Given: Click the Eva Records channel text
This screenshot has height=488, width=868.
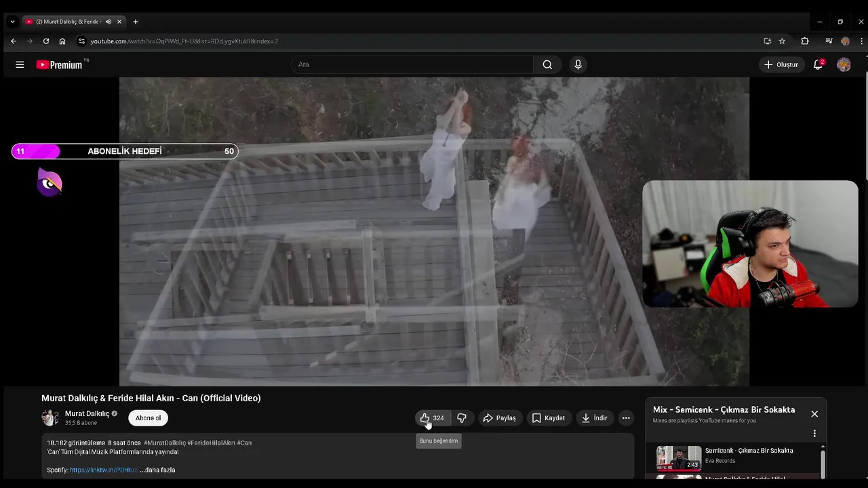Looking at the screenshot, I should coord(720,461).
